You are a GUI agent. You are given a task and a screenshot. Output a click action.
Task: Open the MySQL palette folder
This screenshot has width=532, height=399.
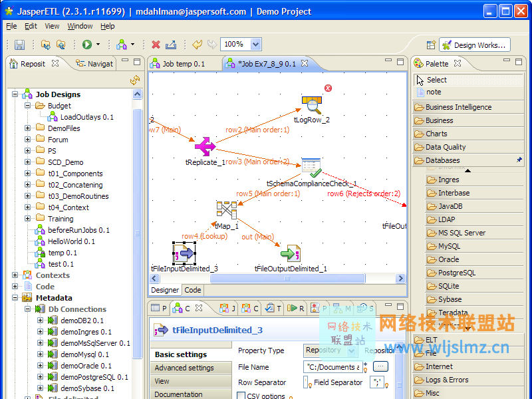[x=474, y=246]
